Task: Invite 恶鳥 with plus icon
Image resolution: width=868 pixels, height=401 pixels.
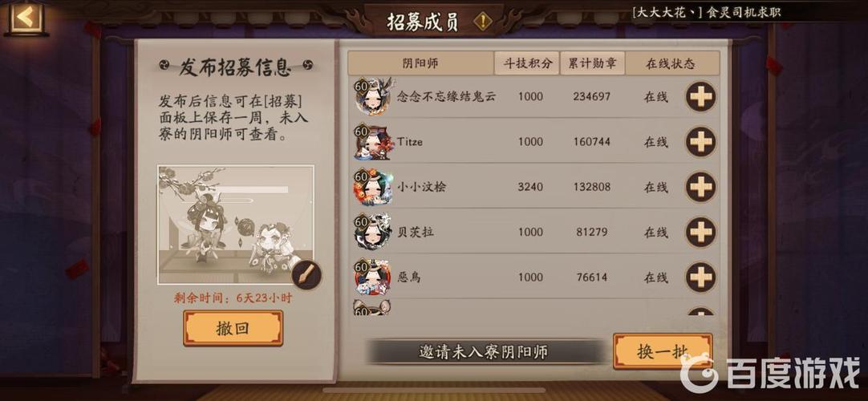Action: (x=701, y=277)
